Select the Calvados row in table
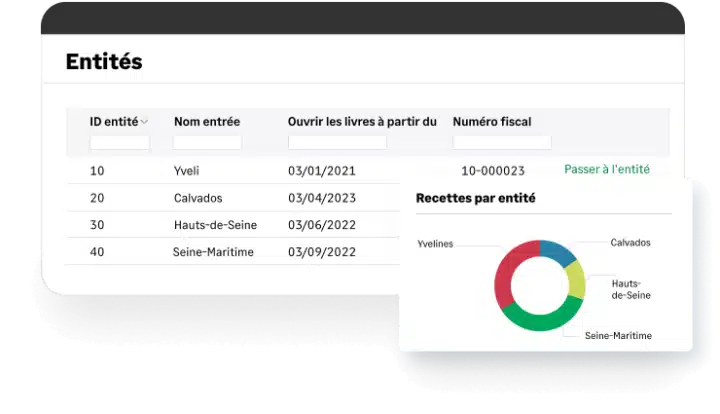Image resolution: width=720 pixels, height=414 pixels. [x=197, y=198]
